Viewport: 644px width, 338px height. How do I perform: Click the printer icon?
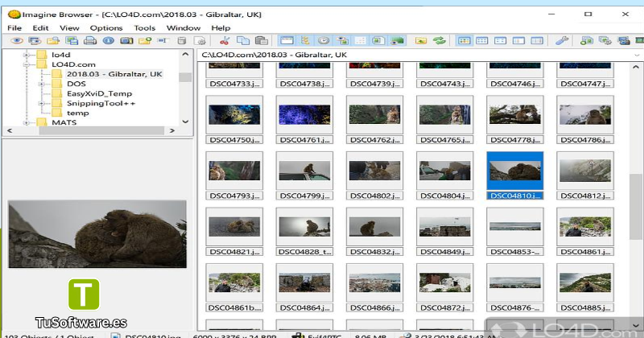click(90, 41)
